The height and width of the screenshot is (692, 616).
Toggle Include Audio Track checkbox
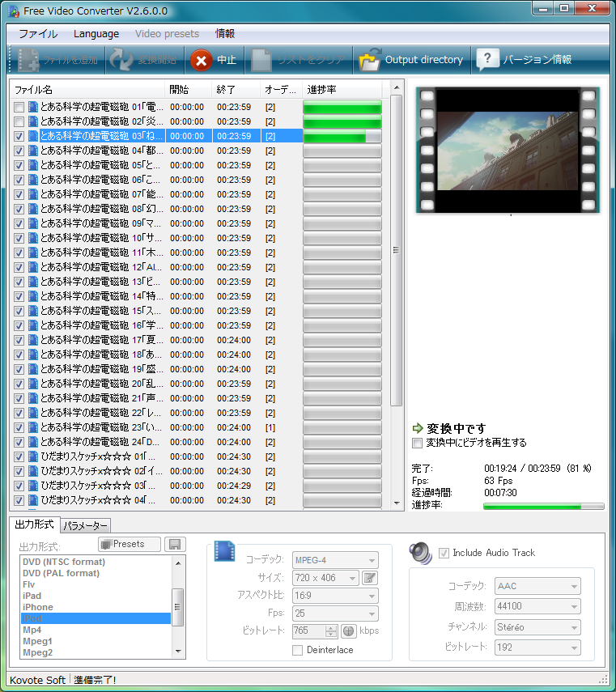point(444,553)
